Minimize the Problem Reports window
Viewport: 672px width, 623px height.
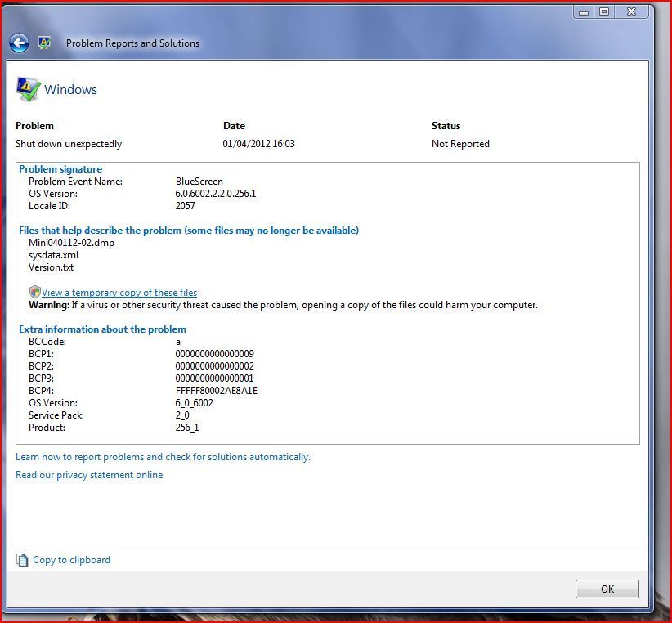coord(583,12)
